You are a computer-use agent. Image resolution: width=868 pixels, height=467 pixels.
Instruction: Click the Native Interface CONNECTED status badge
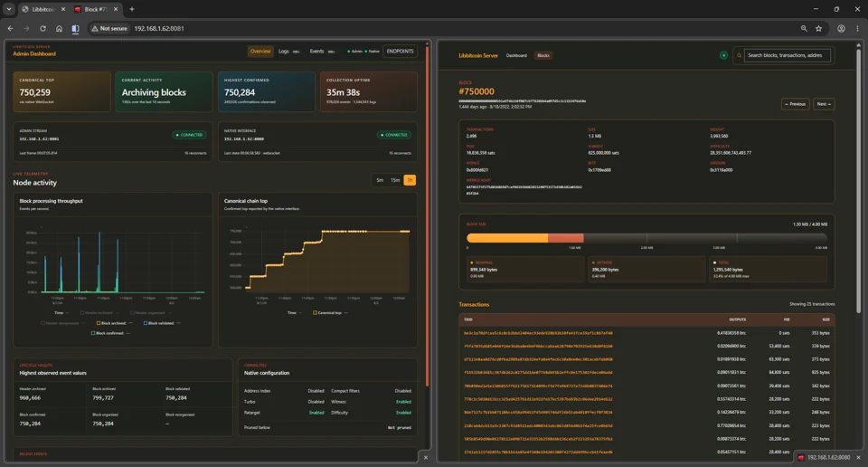pyautogui.click(x=393, y=135)
